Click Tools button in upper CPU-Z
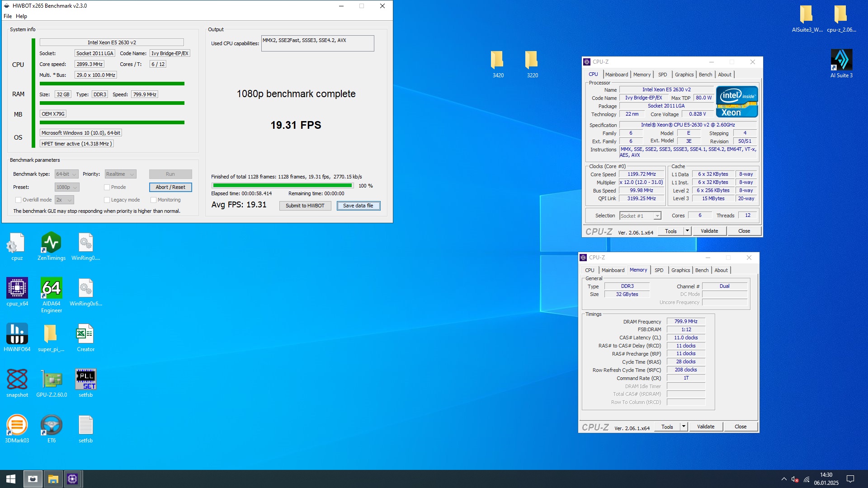 671,231
